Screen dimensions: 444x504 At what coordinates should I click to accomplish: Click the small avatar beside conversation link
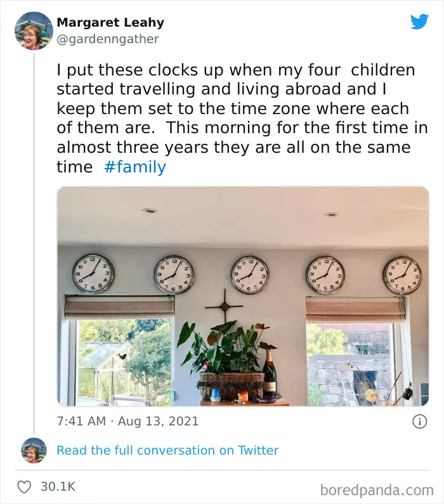[x=34, y=450]
